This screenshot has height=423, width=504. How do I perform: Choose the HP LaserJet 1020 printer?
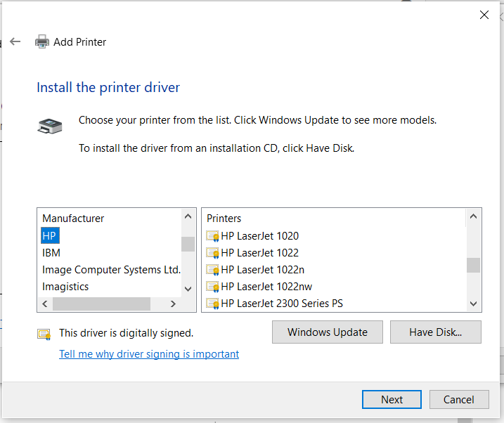coord(259,236)
